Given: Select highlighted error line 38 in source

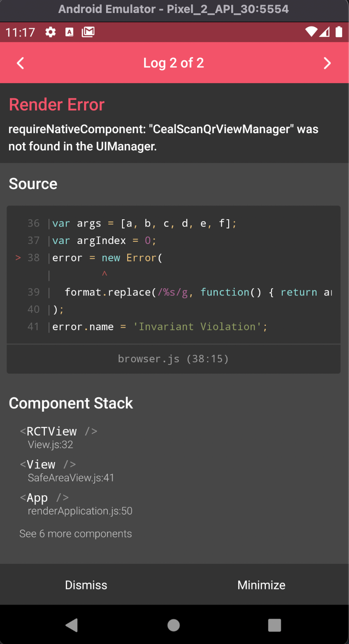Looking at the screenshot, I should click(x=108, y=257).
